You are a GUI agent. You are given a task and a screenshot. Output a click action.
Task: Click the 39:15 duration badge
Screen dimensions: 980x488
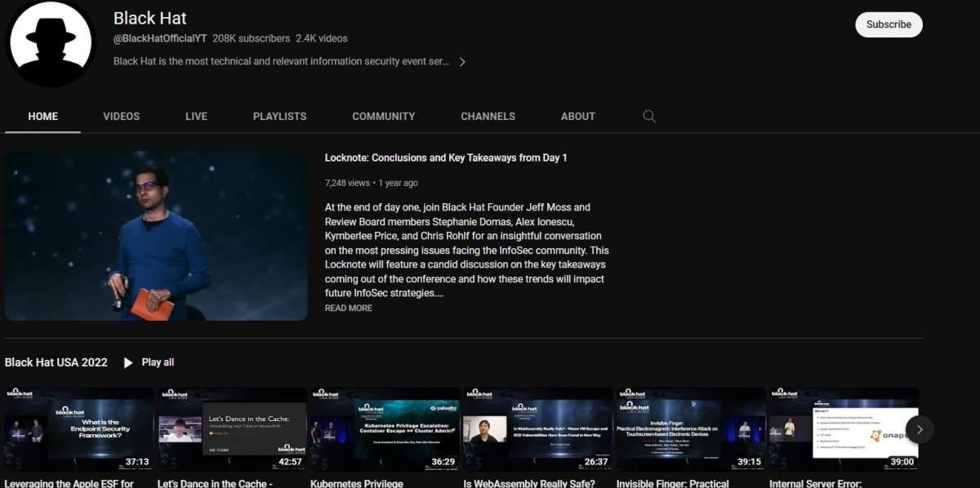(749, 462)
